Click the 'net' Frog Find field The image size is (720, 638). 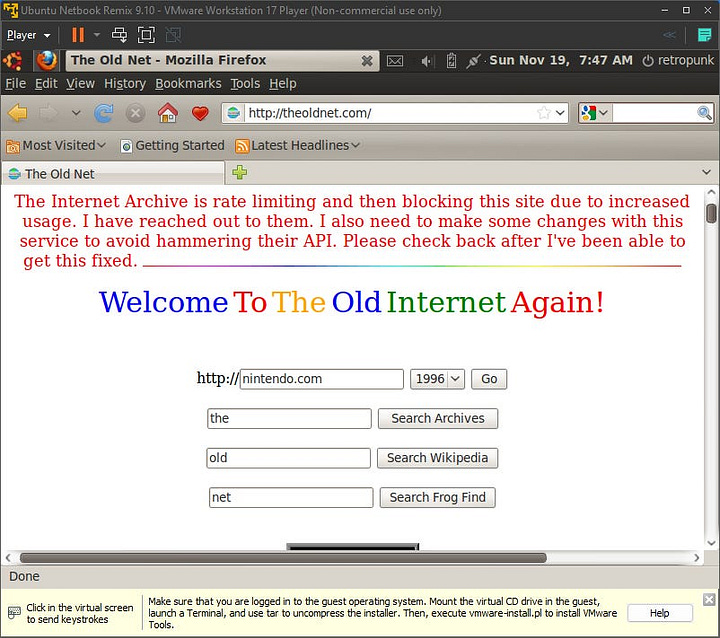tap(291, 497)
